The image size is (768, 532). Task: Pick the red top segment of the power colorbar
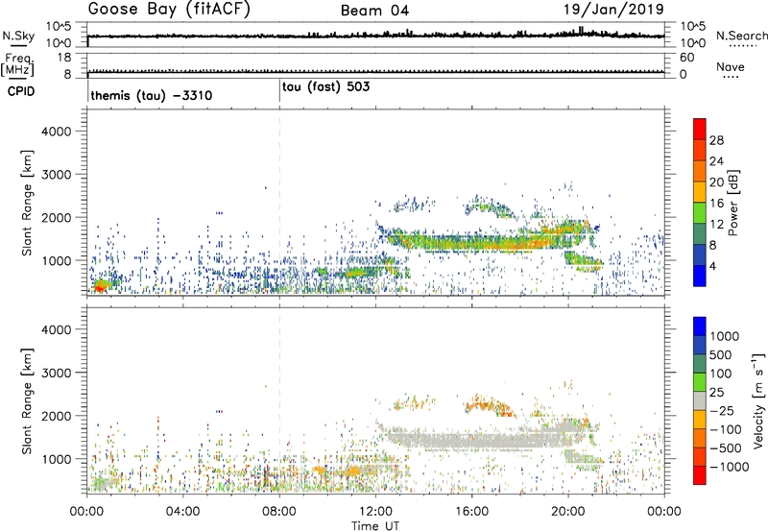(700, 129)
